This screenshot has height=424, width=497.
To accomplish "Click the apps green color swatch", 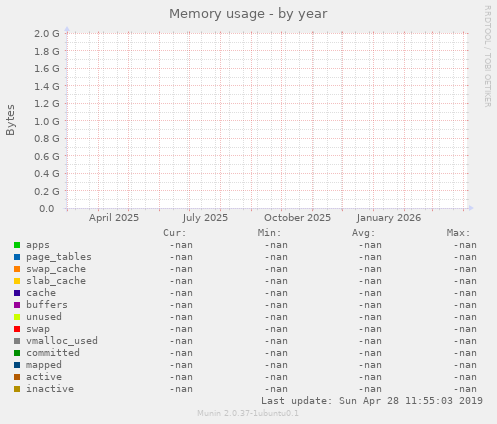I will point(17,245).
